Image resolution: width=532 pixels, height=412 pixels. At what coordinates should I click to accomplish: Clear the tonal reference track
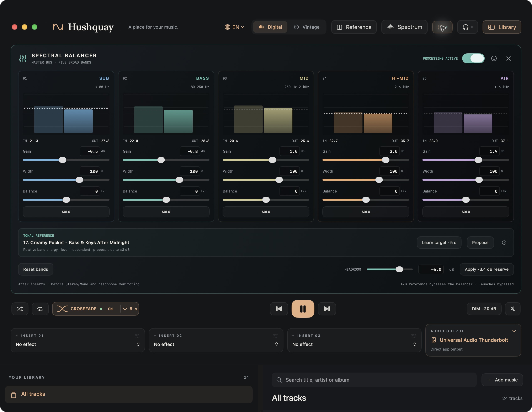click(504, 243)
